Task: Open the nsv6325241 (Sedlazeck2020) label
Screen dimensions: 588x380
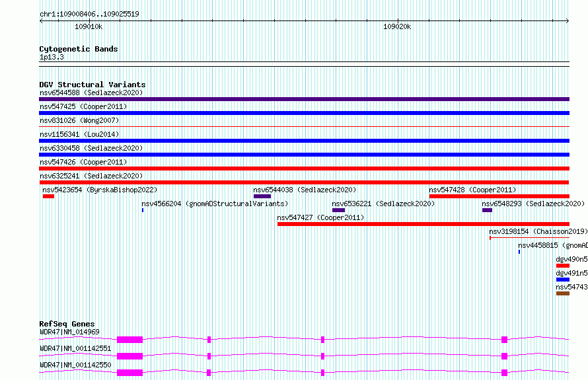Action: (91, 176)
